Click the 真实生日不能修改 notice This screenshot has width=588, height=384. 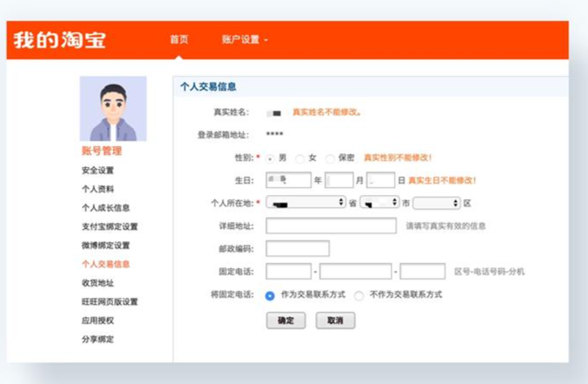[442, 180]
